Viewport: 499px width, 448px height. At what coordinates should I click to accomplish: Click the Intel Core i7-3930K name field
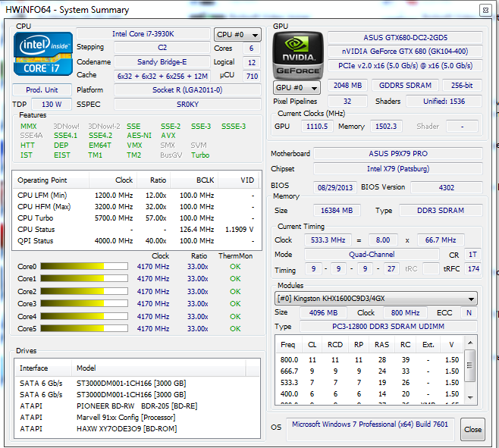[143, 33]
